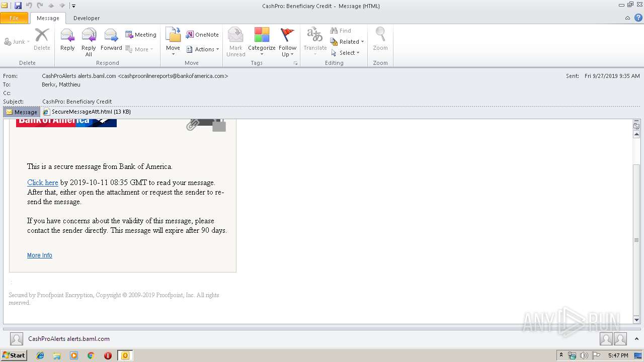644x362 pixels.
Task: Minimize the ribbon chevron
Action: coord(627,18)
